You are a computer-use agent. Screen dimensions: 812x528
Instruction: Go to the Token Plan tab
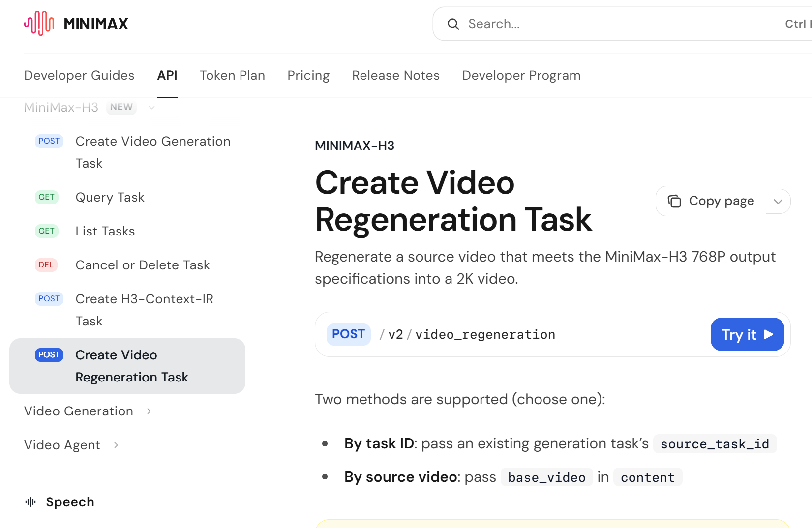pyautogui.click(x=232, y=75)
